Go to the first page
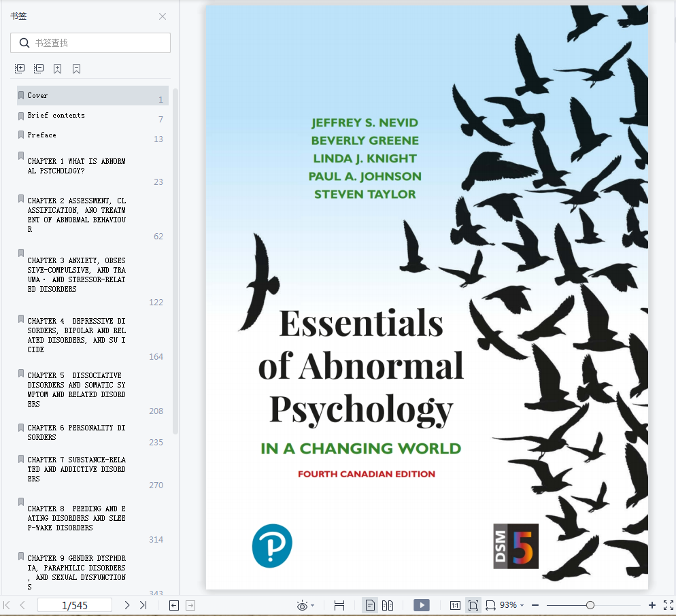Screen dimensions: 676x616 [7, 605]
